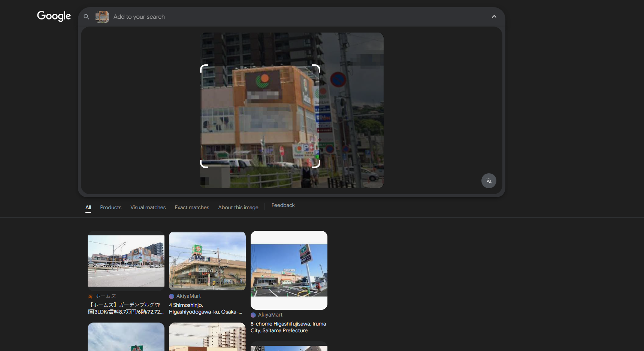The height and width of the screenshot is (351, 644).
Task: Collapse the image preview with chevron
Action: click(x=494, y=16)
